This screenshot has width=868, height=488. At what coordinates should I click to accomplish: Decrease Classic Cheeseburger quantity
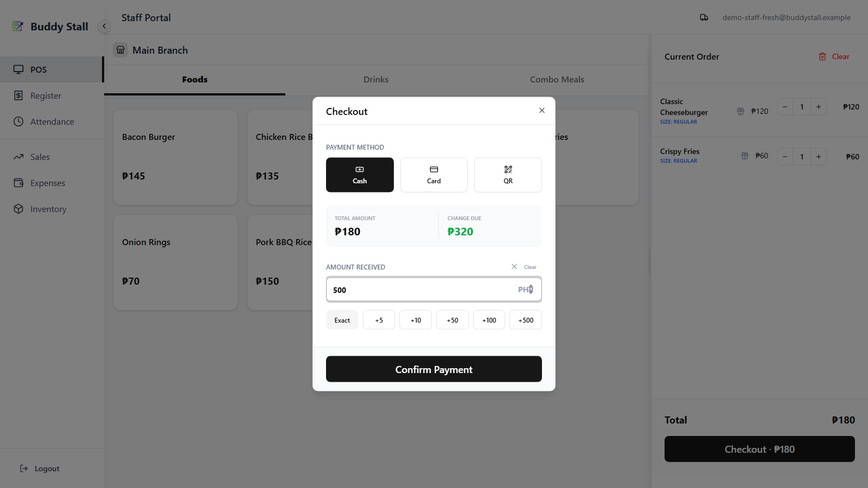(785, 107)
